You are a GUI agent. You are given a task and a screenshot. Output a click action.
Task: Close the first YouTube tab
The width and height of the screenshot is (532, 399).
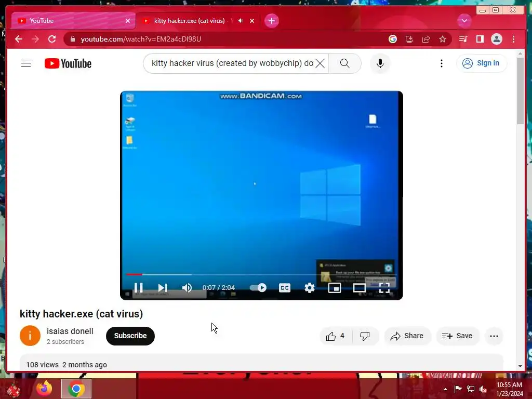[x=128, y=21]
